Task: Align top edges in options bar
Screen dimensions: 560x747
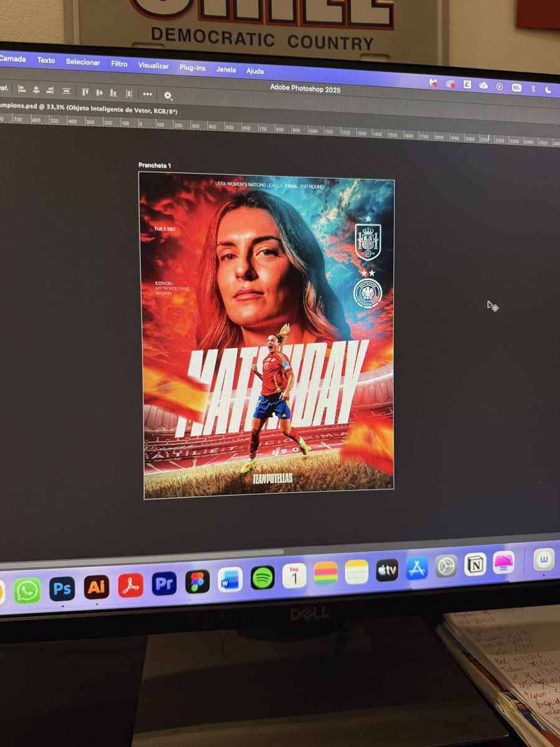Action: [x=85, y=92]
